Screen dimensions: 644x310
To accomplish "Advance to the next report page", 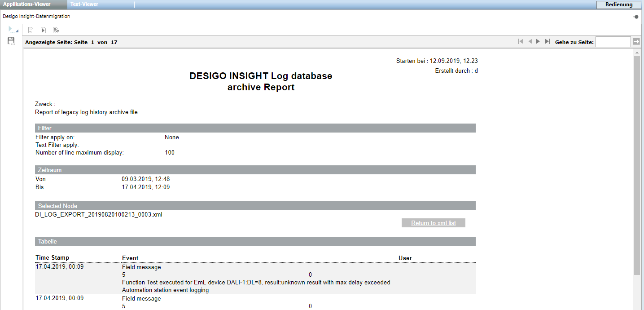I will (538, 42).
